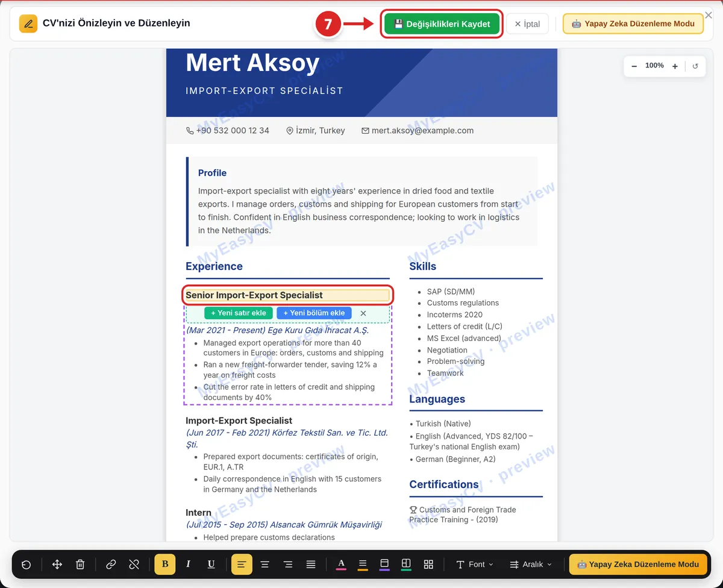Click the four-squares grid icon
The width and height of the screenshot is (723, 588).
point(428,565)
